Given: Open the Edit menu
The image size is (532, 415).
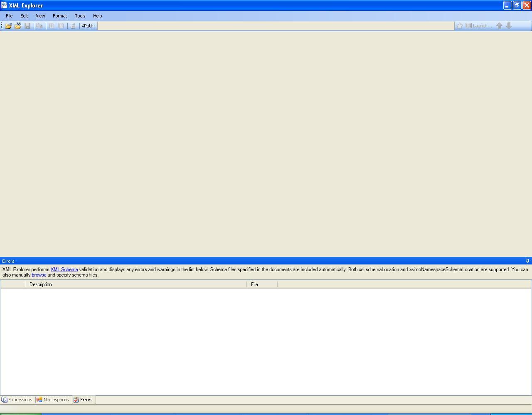Looking at the screenshot, I should click(x=24, y=16).
